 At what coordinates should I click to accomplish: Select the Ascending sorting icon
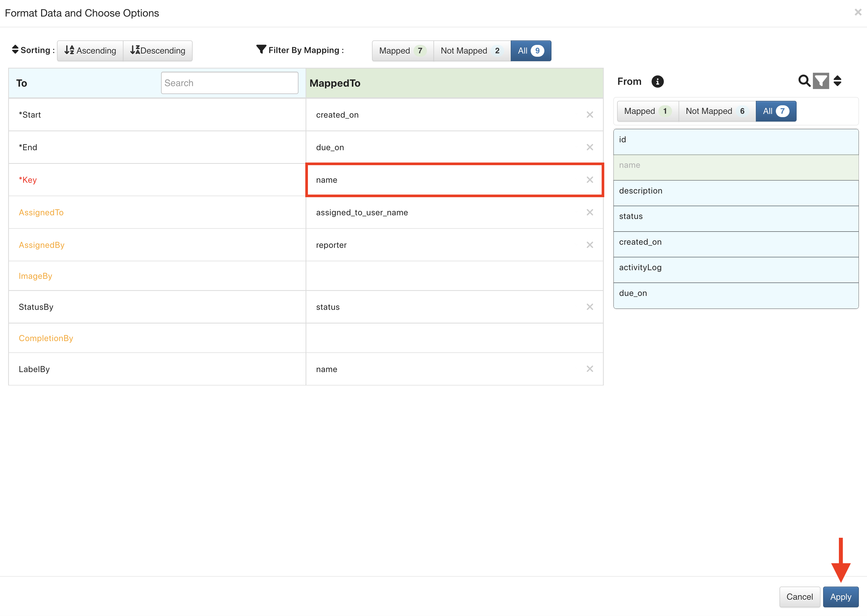[69, 50]
